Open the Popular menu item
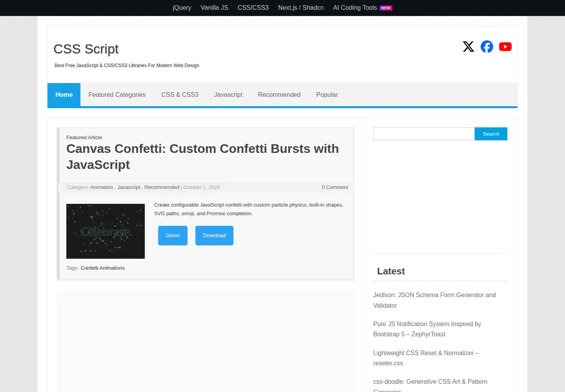 [327, 94]
